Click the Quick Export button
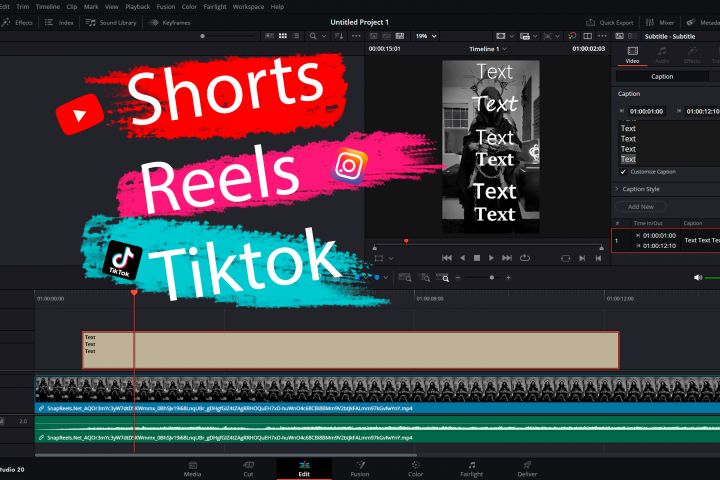The image size is (720, 480). [610, 23]
